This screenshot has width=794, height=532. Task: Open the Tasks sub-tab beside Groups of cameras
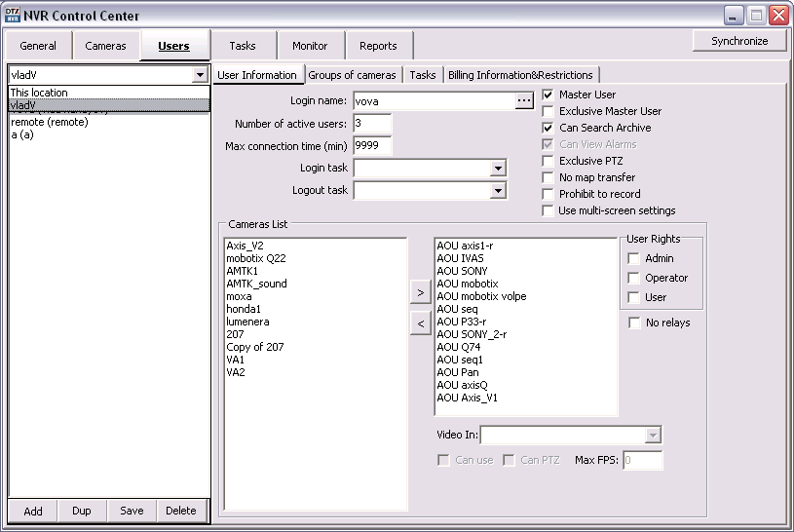pos(423,75)
